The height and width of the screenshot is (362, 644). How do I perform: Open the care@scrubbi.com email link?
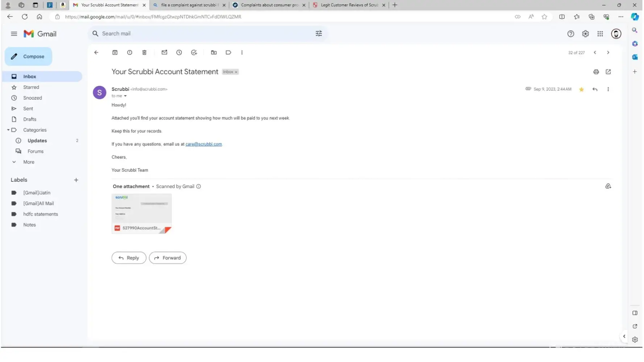[204, 144]
